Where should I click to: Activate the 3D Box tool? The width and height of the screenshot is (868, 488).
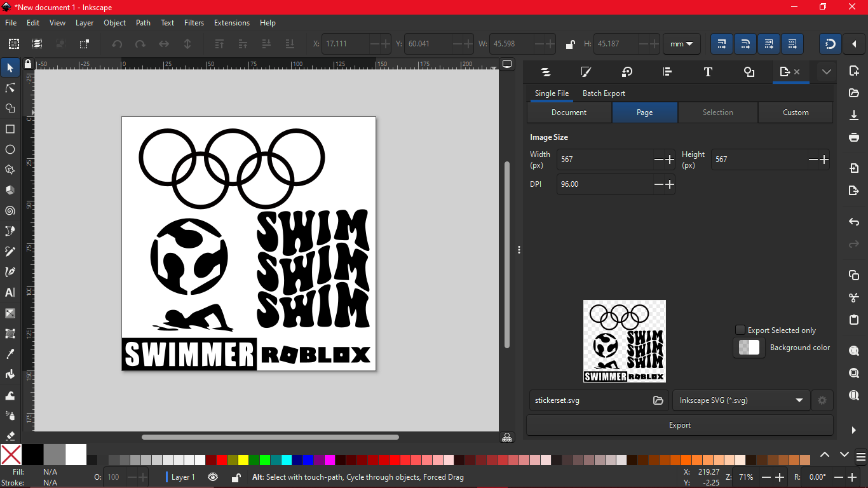[10, 190]
